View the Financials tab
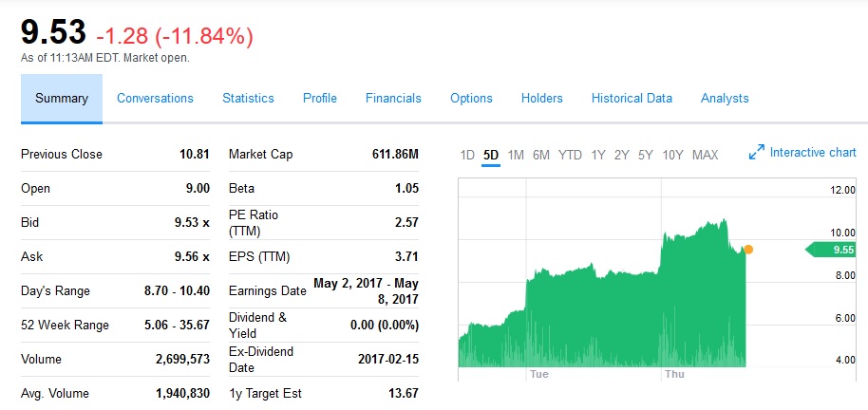This screenshot has width=868, height=410. coord(393,99)
